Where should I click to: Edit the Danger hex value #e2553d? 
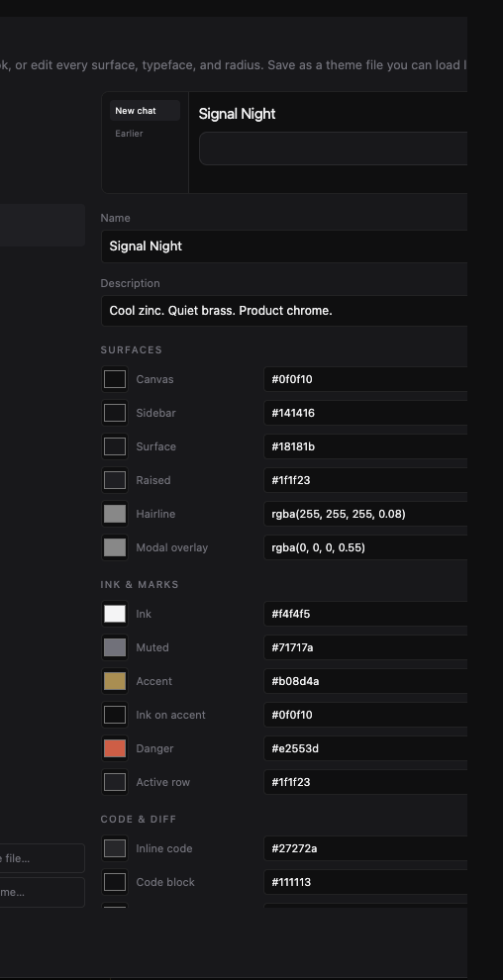(x=365, y=749)
